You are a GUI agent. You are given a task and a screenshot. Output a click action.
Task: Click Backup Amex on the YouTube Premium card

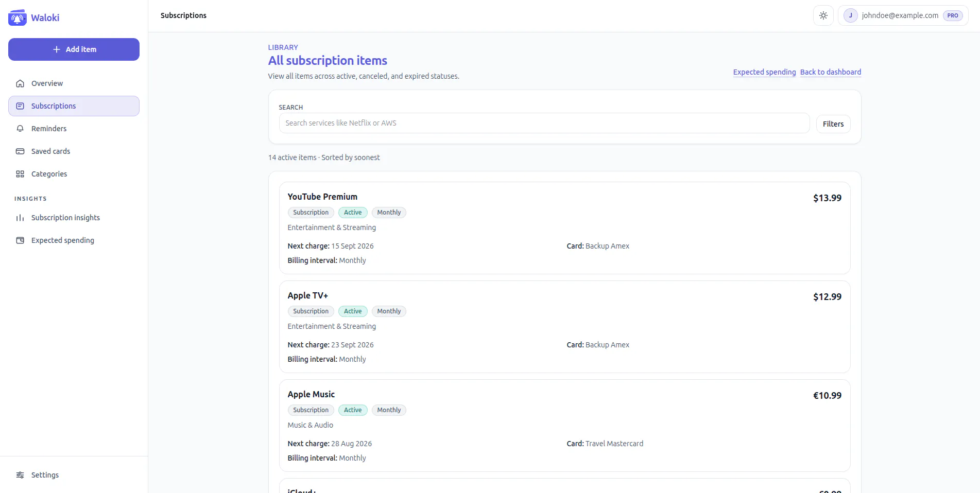point(607,246)
